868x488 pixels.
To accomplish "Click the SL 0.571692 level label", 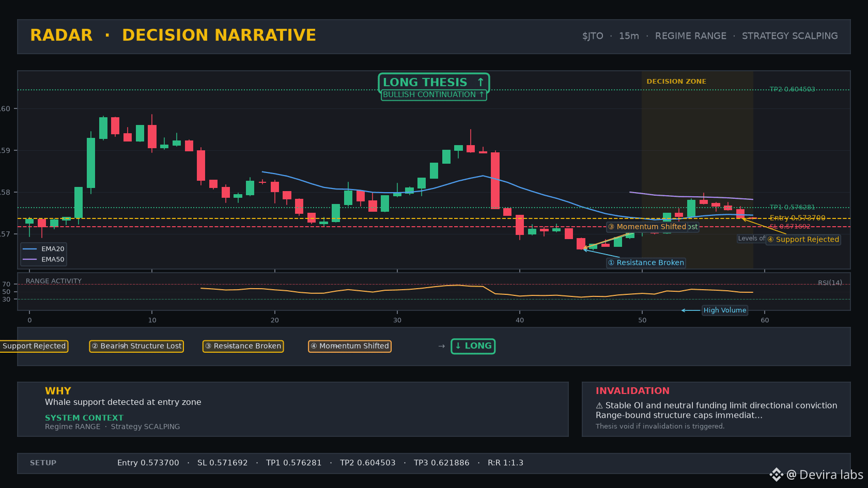I will tap(790, 226).
